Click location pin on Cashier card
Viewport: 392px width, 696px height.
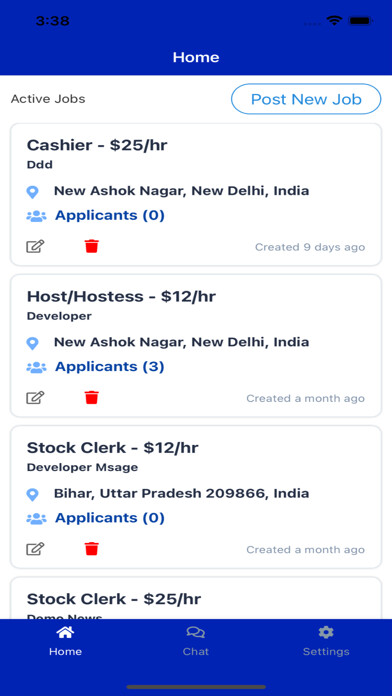pos(32,192)
